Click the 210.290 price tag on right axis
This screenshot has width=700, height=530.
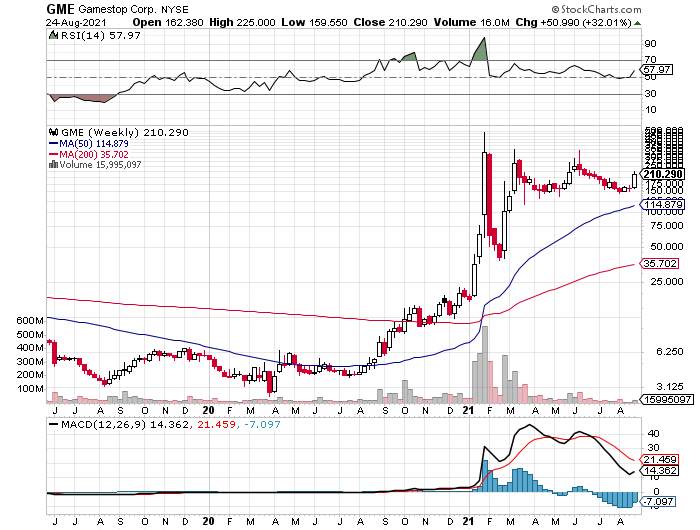pos(662,174)
